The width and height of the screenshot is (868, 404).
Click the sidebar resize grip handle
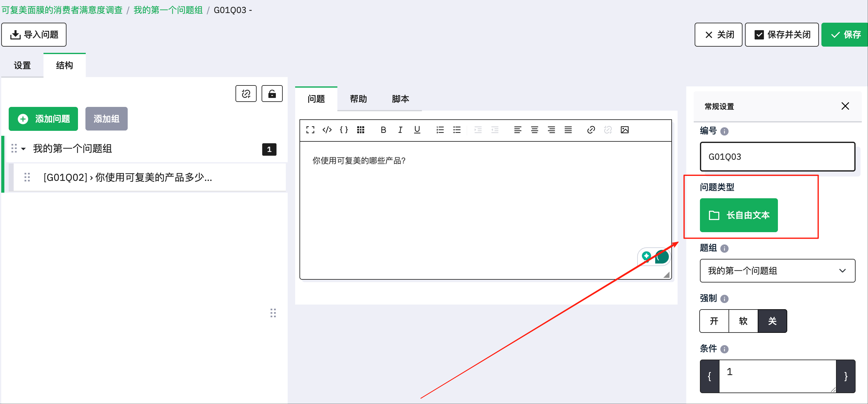(x=273, y=313)
